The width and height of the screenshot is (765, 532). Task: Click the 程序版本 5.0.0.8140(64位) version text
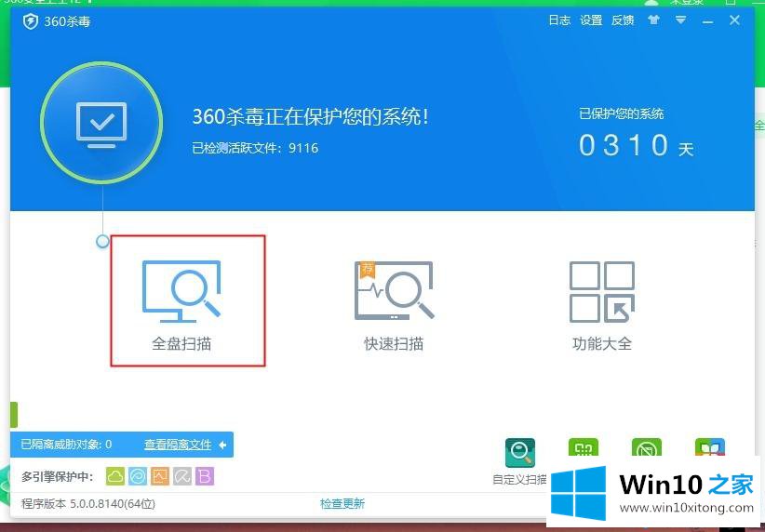88,504
